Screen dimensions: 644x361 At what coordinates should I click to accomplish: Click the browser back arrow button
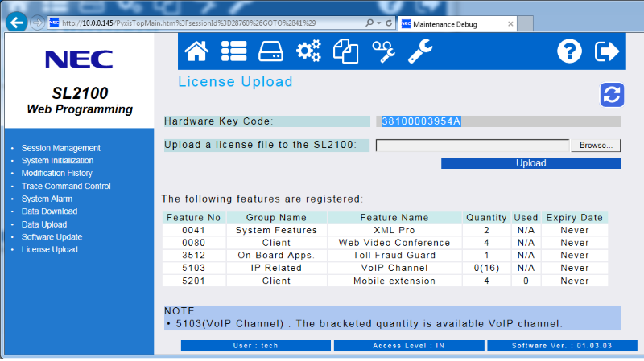pos(15,23)
